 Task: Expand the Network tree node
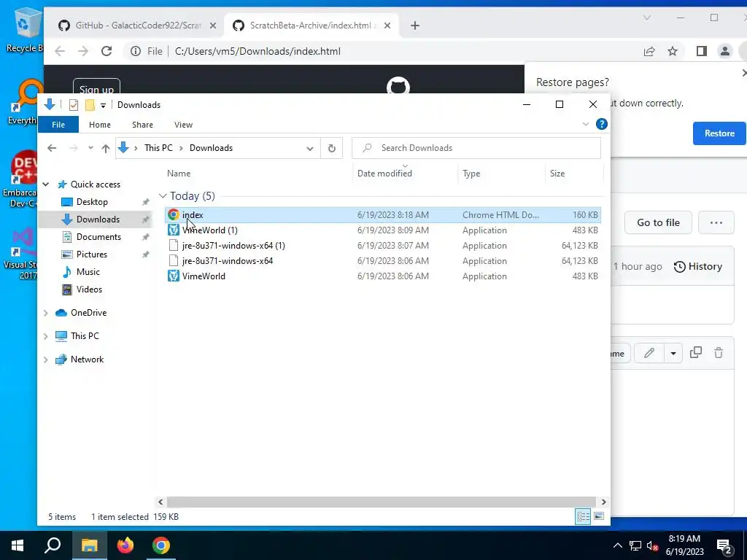46,359
